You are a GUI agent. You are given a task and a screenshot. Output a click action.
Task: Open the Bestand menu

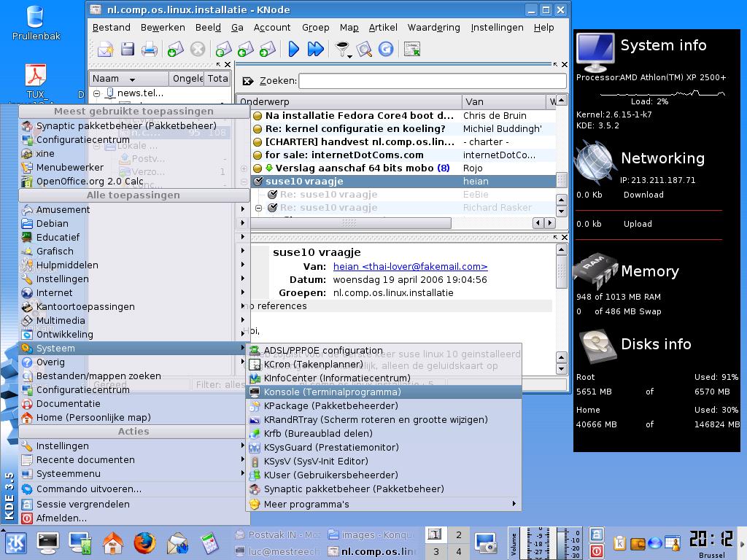click(x=111, y=28)
